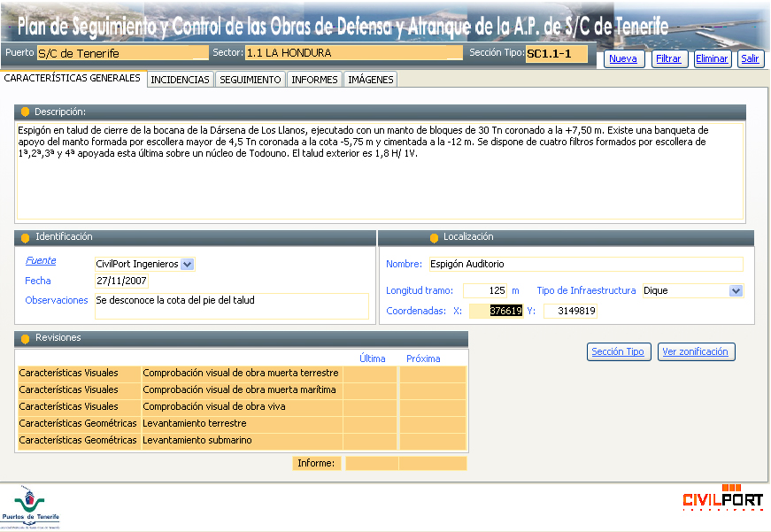Click the CivilPort logo

[722, 498]
